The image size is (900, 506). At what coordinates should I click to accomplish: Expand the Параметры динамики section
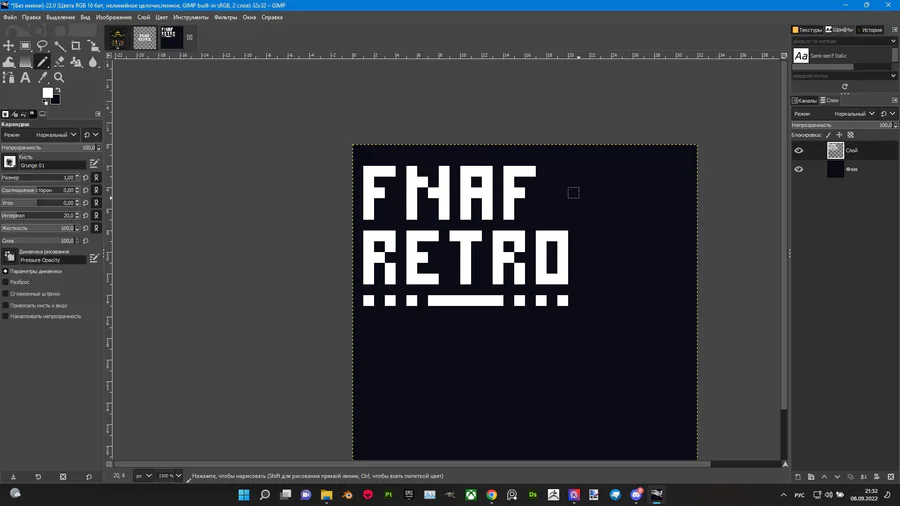5,271
